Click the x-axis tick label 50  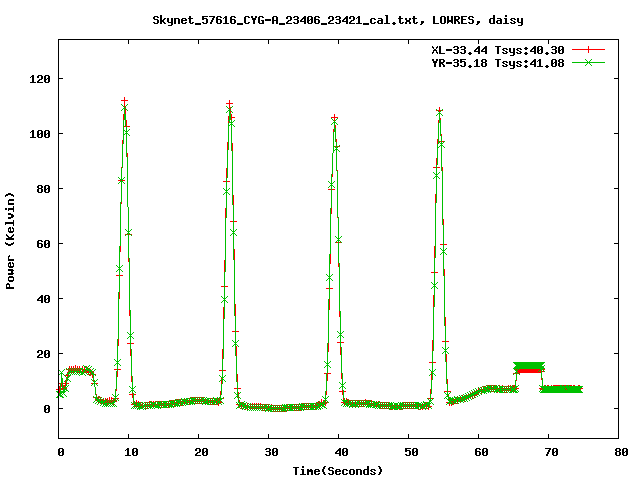point(411,452)
